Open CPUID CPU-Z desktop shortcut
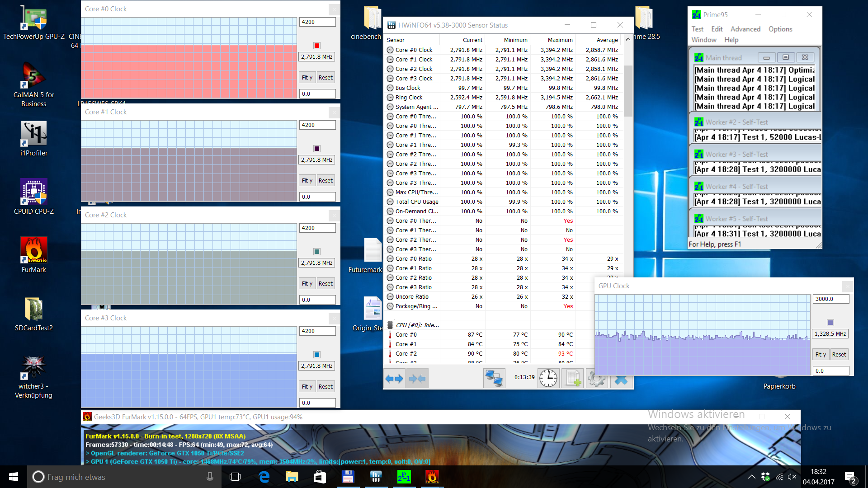 34,197
